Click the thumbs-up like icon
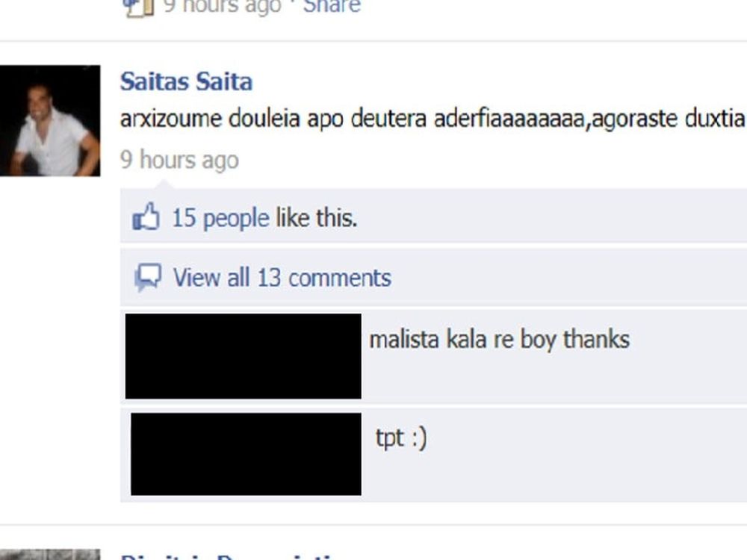 coord(146,217)
